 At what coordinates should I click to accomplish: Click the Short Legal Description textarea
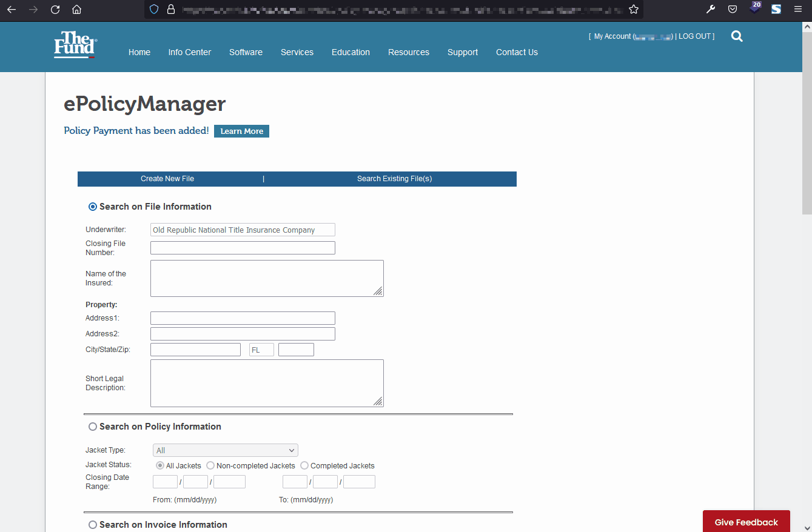267,383
